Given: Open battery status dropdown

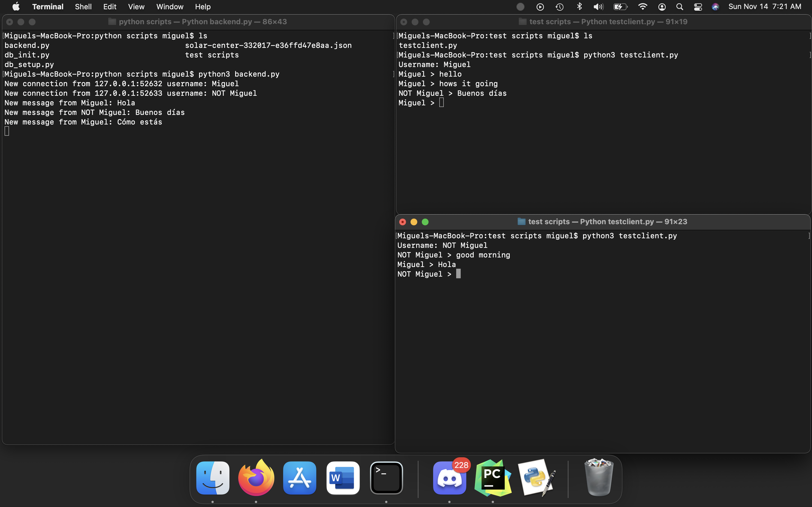Looking at the screenshot, I should point(620,7).
